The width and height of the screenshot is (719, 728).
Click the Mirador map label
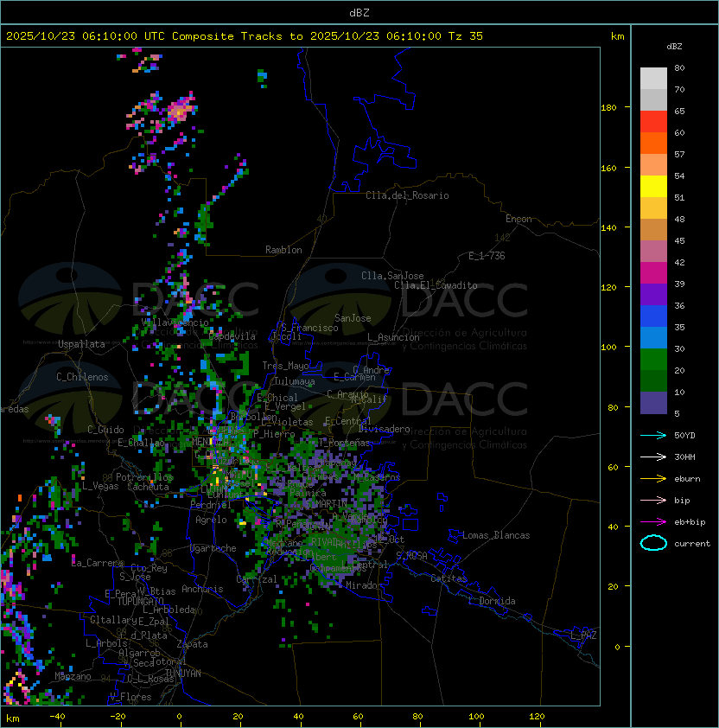(x=365, y=585)
